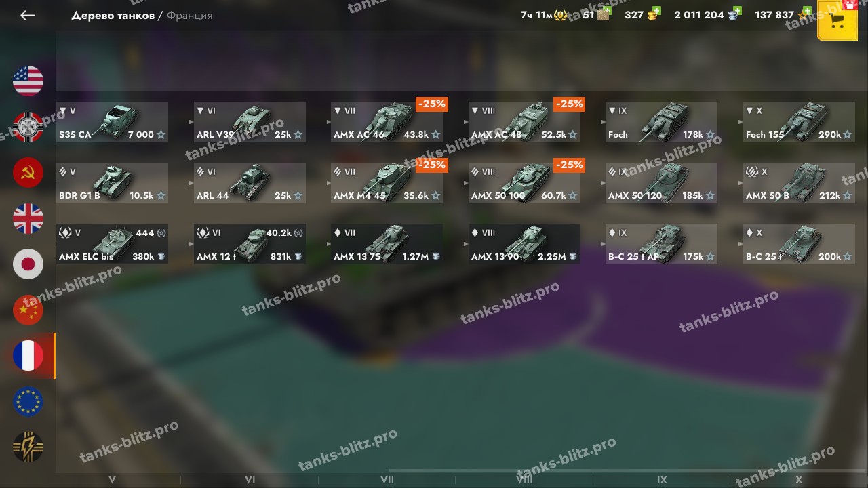Open the hybrid nation lightning icon
This screenshot has width=868, height=488.
click(x=28, y=447)
